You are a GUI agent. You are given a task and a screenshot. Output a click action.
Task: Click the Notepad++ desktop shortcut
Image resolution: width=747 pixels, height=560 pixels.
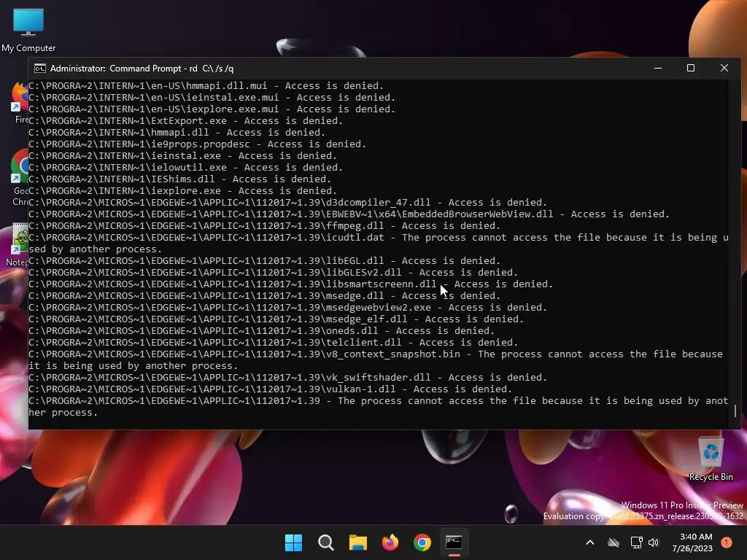click(18, 245)
